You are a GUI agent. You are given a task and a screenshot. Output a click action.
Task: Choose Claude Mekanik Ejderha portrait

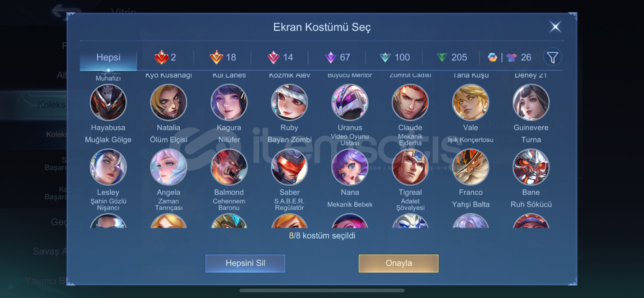[x=410, y=102]
